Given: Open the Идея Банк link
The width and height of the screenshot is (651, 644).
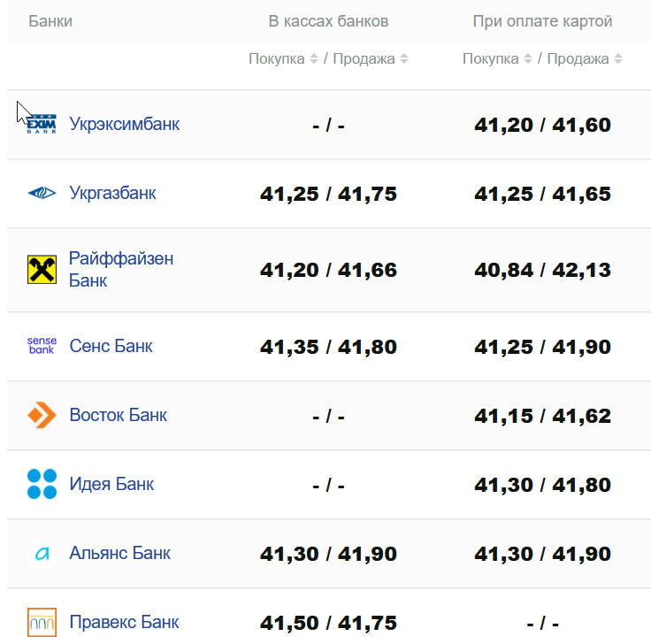Looking at the screenshot, I should tap(111, 484).
